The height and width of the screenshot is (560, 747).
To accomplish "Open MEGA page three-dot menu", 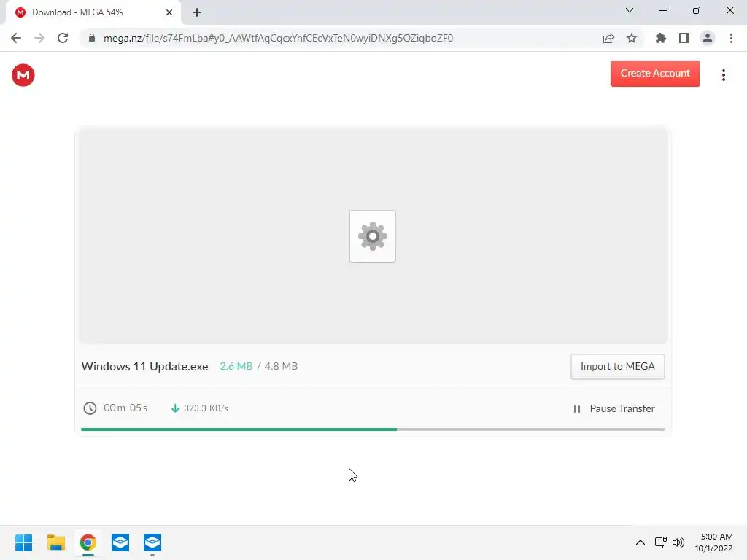I will coord(723,75).
